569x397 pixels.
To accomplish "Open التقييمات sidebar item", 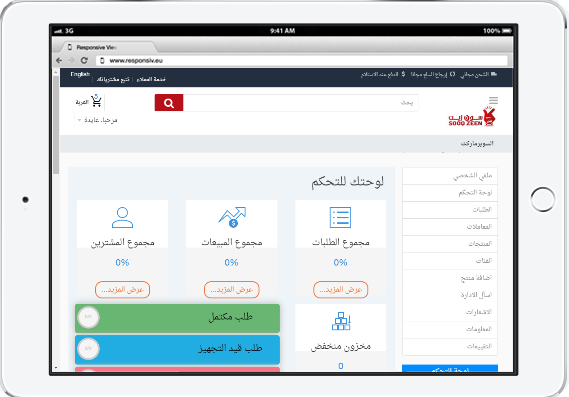I will (450, 347).
